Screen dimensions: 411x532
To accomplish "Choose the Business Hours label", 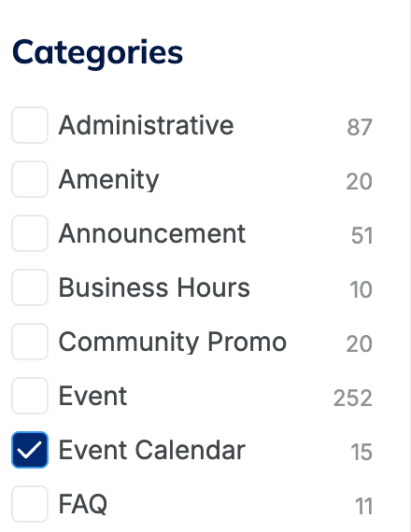I will pos(154,287).
